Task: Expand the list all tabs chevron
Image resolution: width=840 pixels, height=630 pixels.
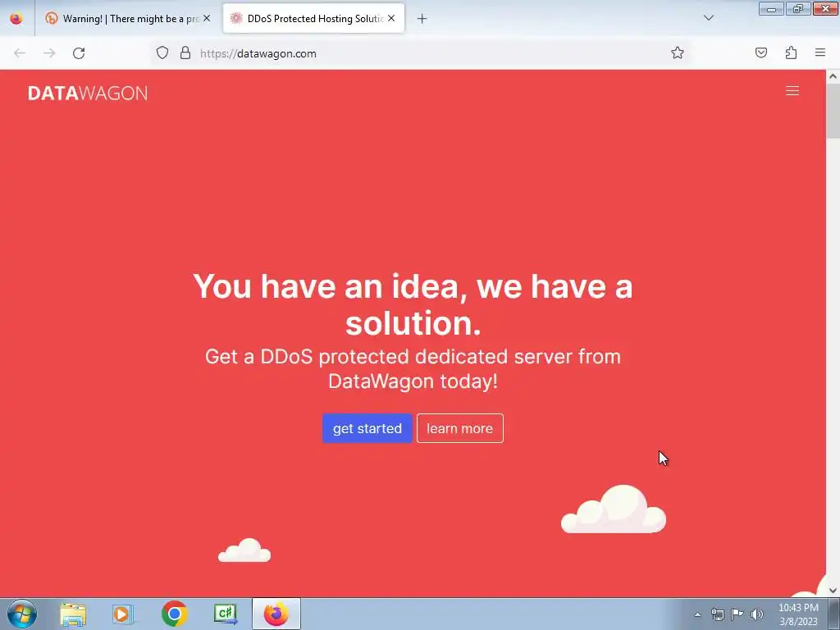Action: click(x=709, y=18)
